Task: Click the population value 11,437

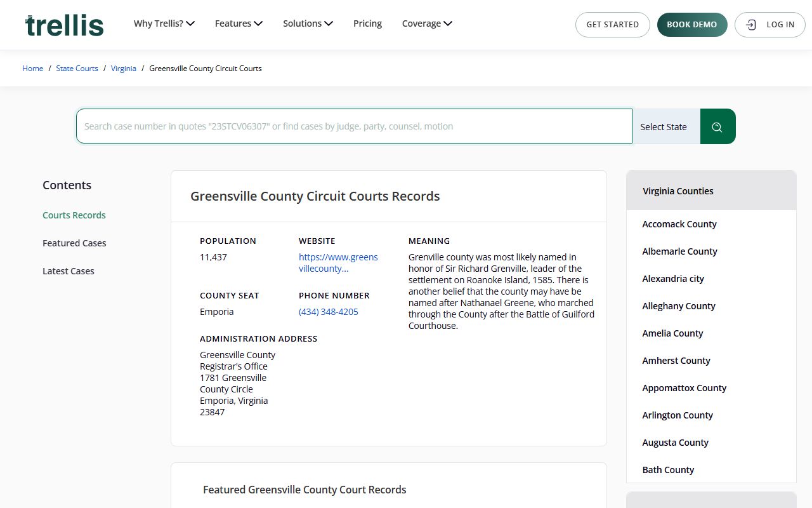Action: 213,257
